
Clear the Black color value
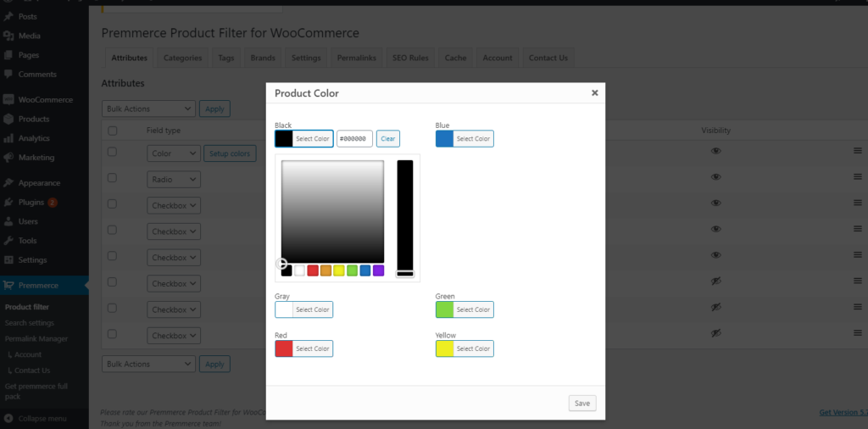tap(387, 139)
